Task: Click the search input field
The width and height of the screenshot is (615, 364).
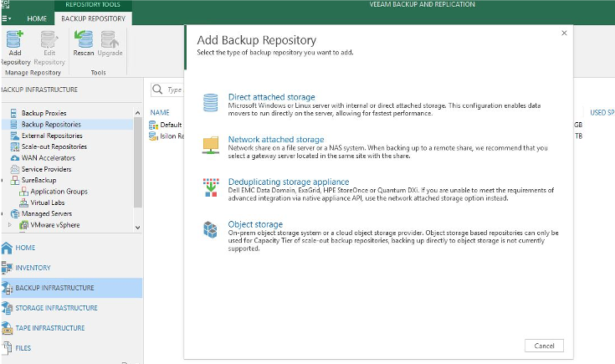Action: (173, 90)
